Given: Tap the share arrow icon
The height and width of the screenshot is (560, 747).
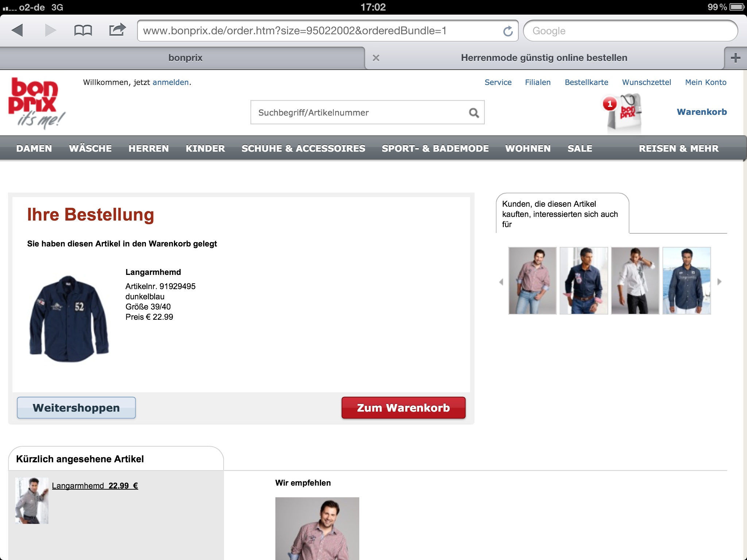Looking at the screenshot, I should point(117,30).
